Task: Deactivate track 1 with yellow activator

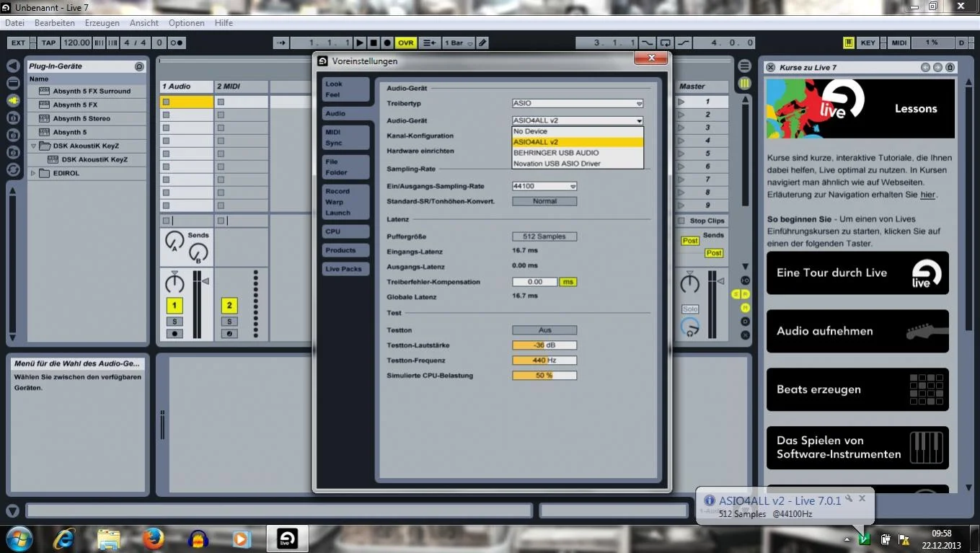Action: click(x=174, y=306)
